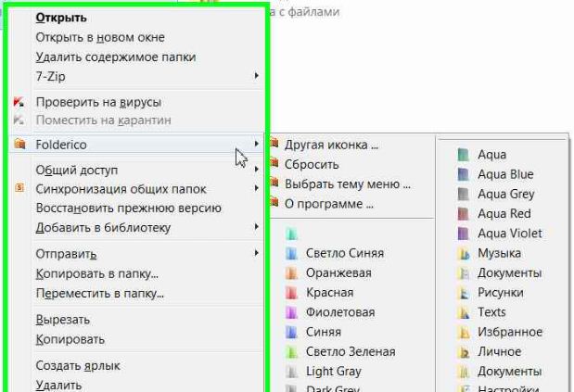
Task: Select the Копировать entry below Вырезать
Action: [x=70, y=339]
